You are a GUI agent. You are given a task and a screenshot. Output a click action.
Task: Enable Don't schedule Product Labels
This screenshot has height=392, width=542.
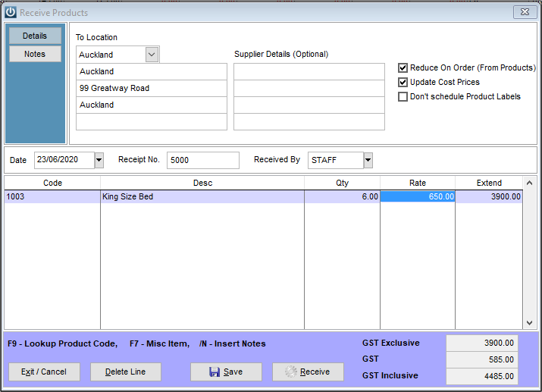coord(403,97)
